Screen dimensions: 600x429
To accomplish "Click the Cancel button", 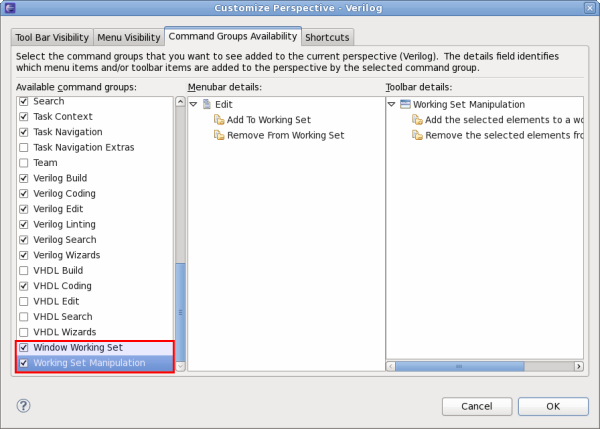I will [x=477, y=406].
